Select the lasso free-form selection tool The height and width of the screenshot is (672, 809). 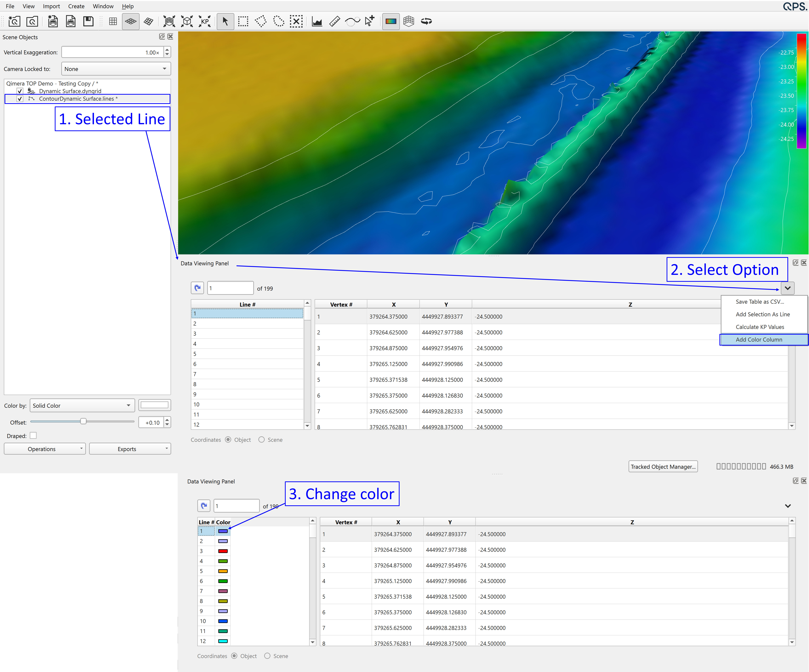(279, 21)
